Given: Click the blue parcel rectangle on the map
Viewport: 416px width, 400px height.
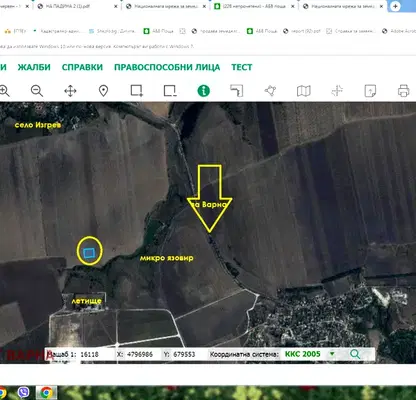Looking at the screenshot, I should point(89,253).
